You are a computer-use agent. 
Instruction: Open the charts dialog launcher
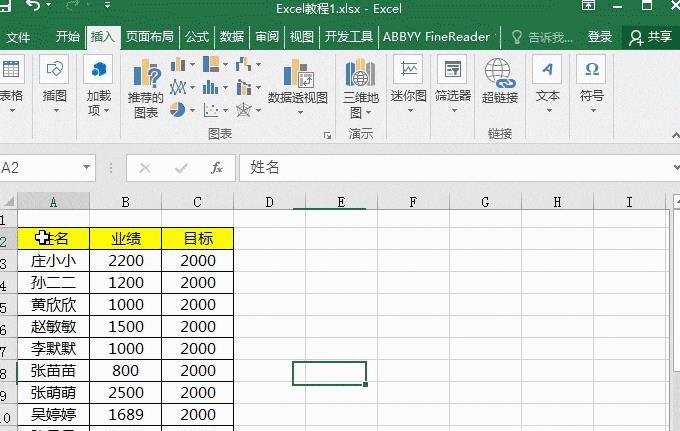[327, 136]
